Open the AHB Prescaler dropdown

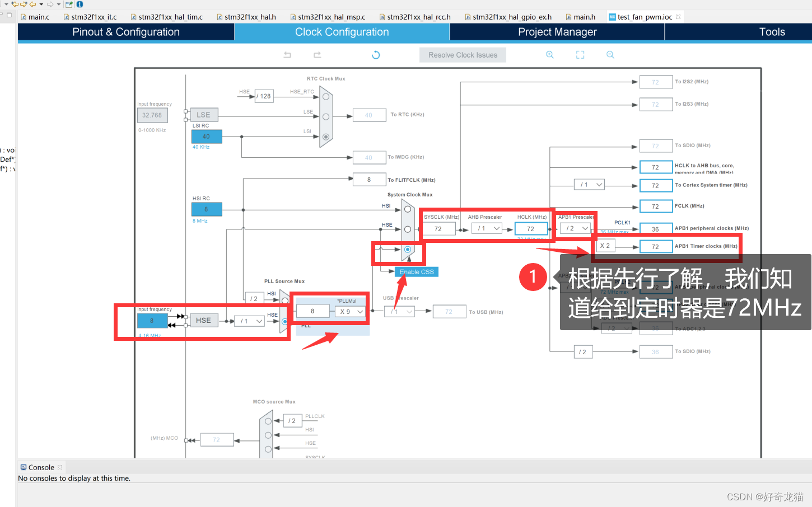point(486,228)
